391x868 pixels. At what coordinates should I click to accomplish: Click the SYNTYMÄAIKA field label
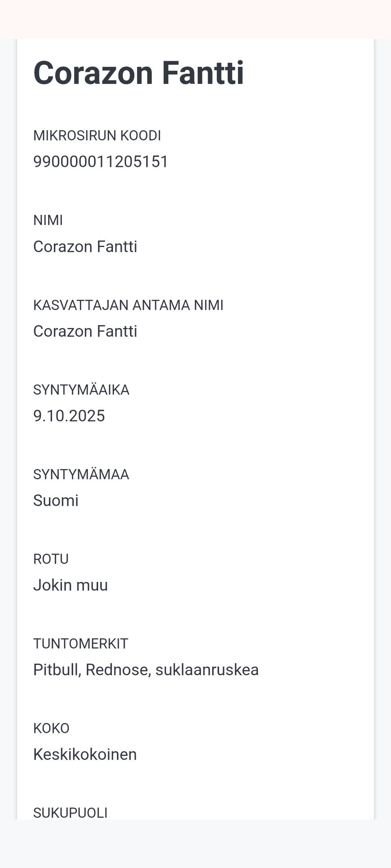pyautogui.click(x=81, y=390)
